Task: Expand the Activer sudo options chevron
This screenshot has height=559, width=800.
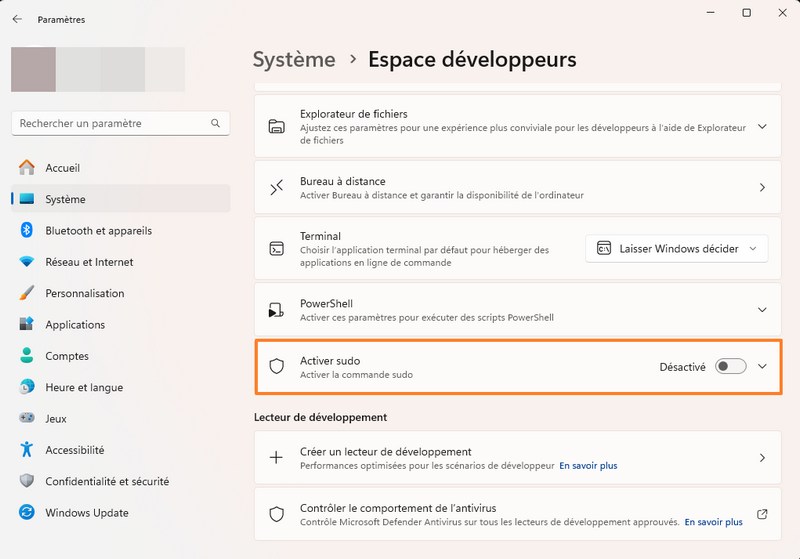Action: [x=762, y=367]
